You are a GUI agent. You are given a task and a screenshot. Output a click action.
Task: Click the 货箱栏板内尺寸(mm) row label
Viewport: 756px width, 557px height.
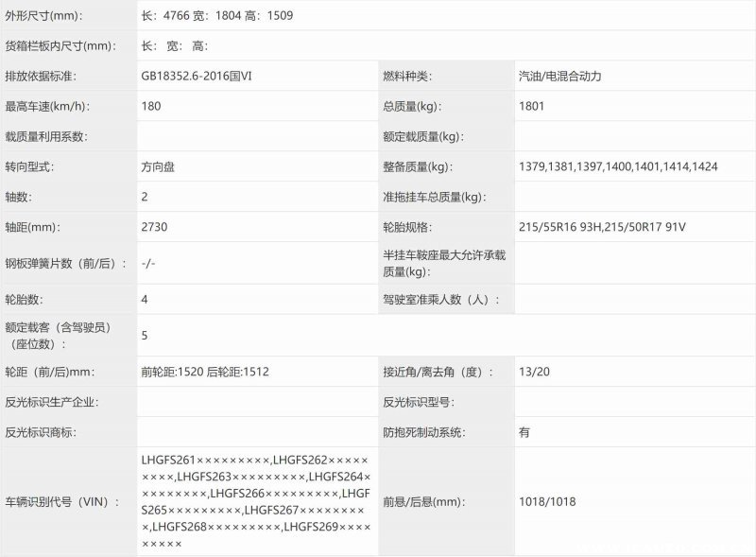[60, 45]
